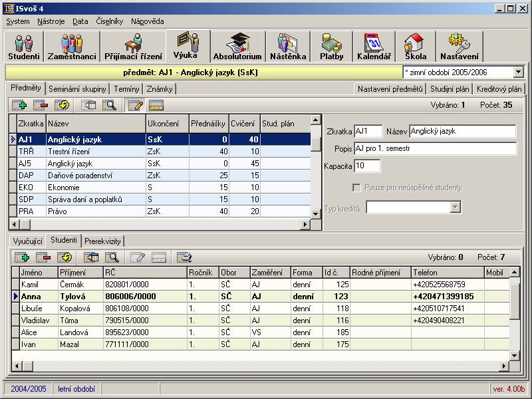Open the Studenti module in the main toolbar

coord(24,47)
